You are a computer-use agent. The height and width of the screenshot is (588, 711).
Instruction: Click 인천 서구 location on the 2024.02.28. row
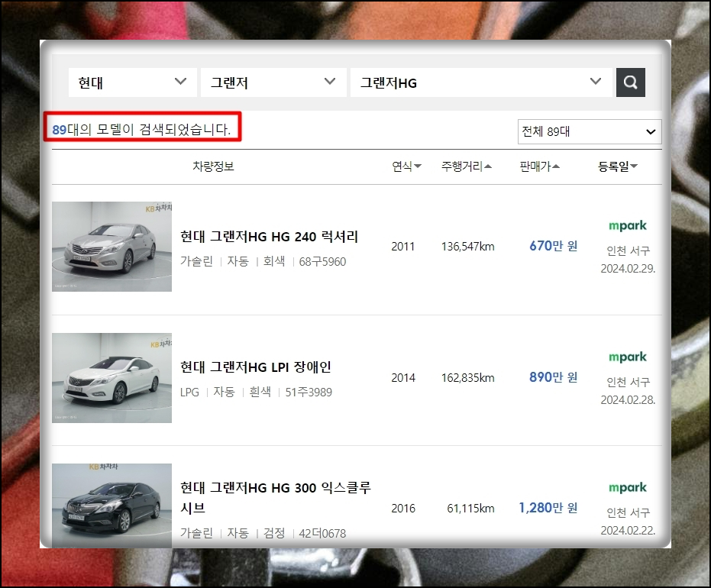tap(628, 382)
